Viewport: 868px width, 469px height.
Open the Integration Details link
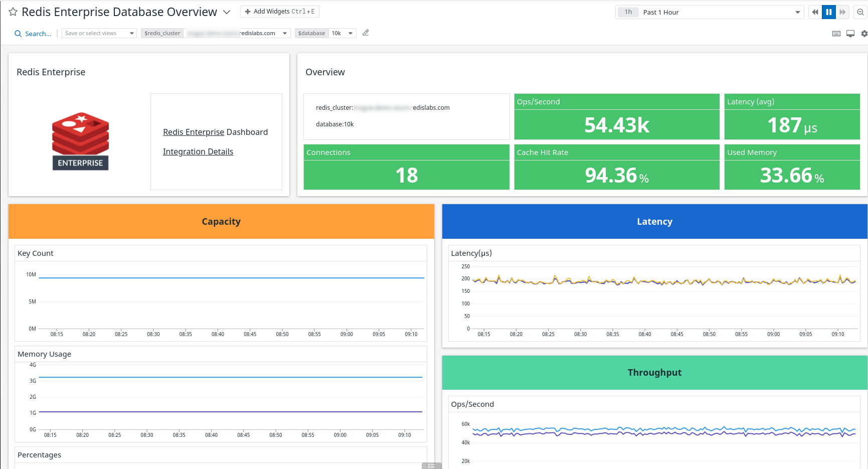click(x=198, y=151)
